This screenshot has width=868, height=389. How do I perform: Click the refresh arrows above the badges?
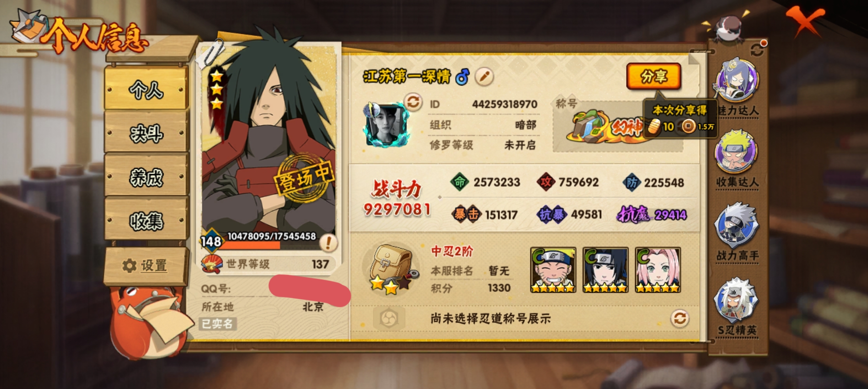[x=757, y=49]
